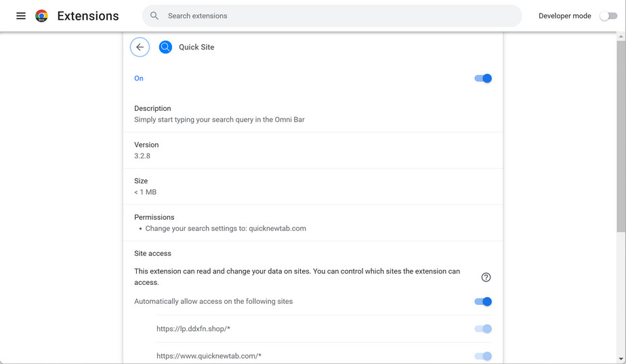Open the site access help icon
626x364 pixels.
486,277
